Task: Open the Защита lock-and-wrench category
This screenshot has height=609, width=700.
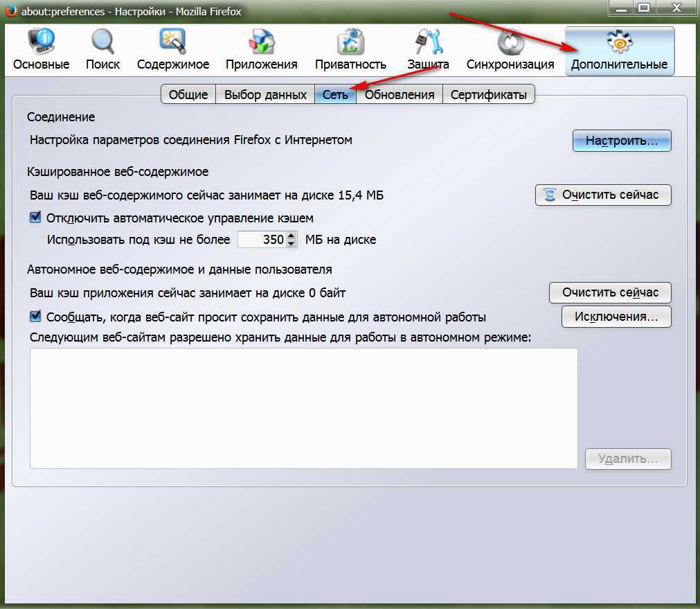Action: click(428, 50)
